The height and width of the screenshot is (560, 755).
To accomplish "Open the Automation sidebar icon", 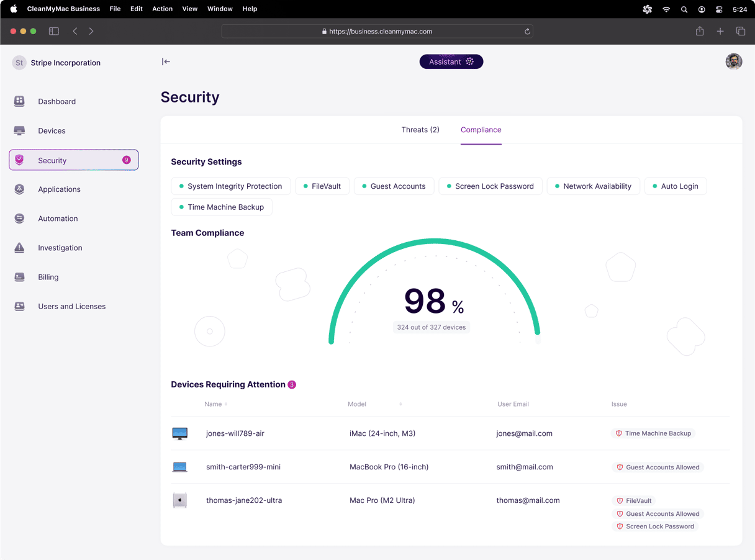I will (x=19, y=219).
